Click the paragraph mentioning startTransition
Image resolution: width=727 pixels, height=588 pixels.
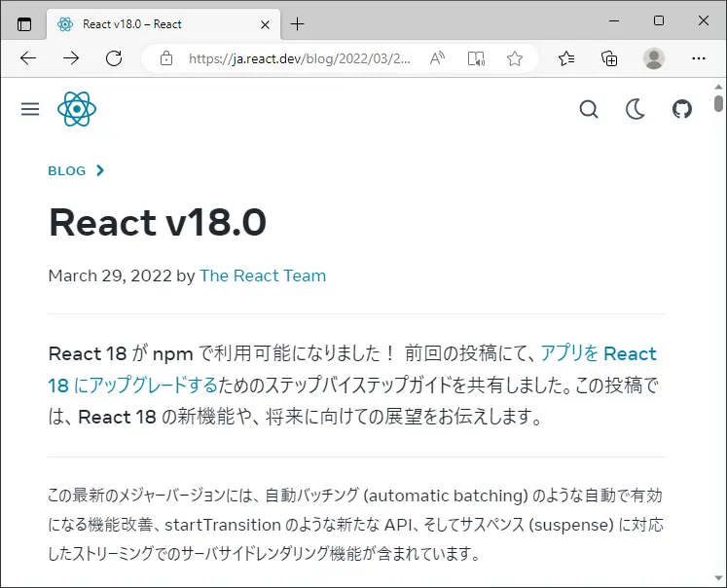click(x=355, y=525)
